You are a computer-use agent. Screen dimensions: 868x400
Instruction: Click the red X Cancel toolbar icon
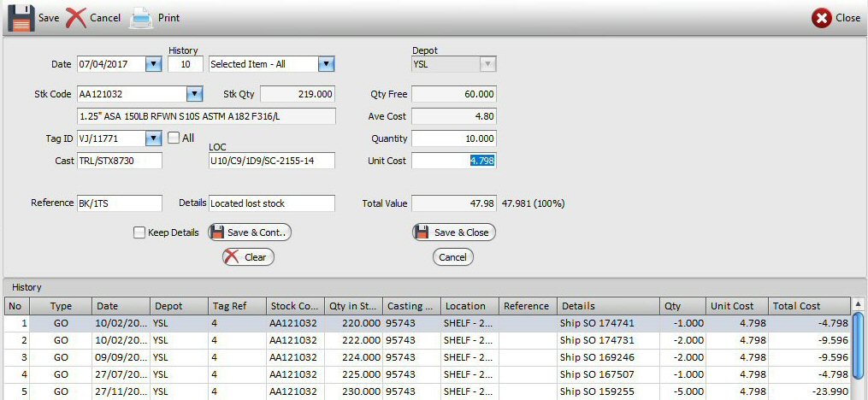pyautogui.click(x=77, y=18)
